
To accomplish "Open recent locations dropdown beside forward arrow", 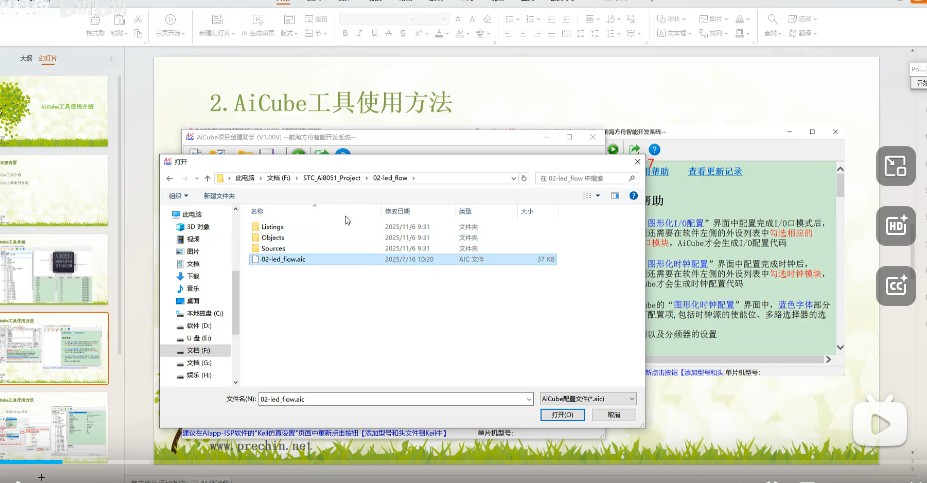I will [197, 178].
